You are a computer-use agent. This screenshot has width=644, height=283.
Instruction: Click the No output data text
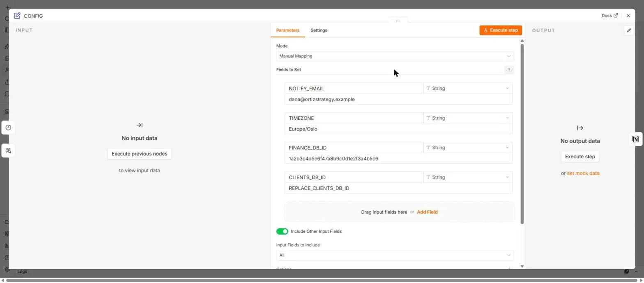click(x=580, y=141)
